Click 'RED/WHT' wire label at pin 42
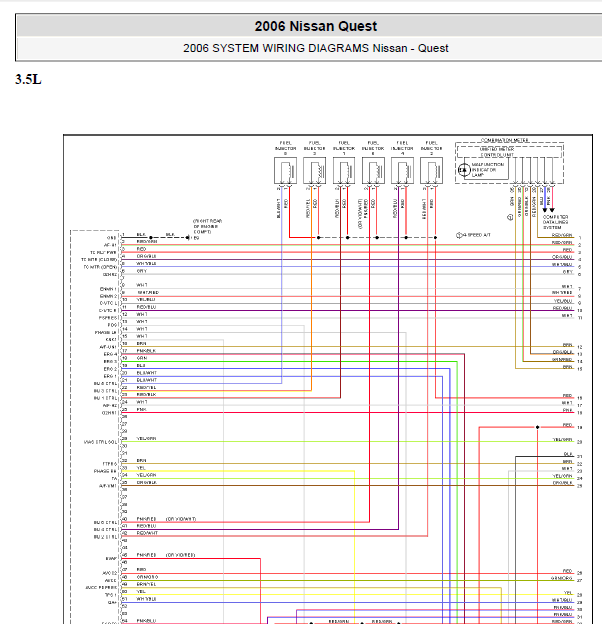This screenshot has height=624, width=602. 147,533
